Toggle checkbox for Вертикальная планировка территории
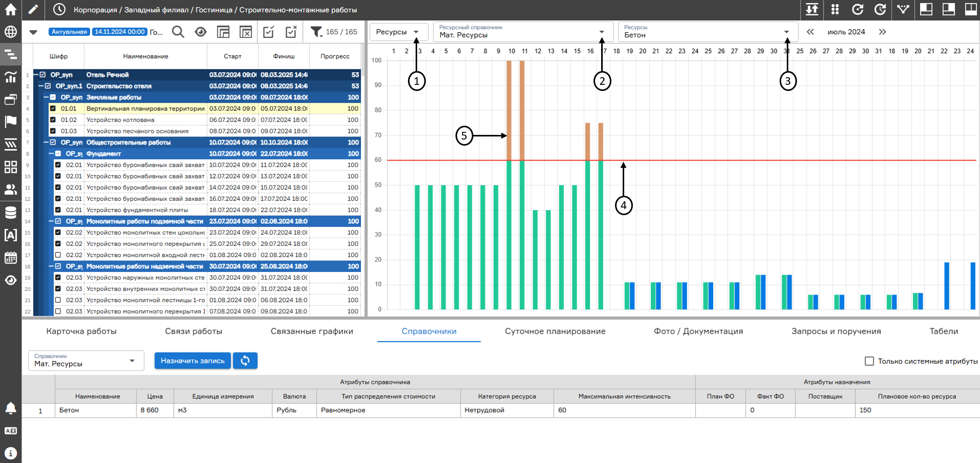This screenshot has width=980, height=463. (x=53, y=108)
